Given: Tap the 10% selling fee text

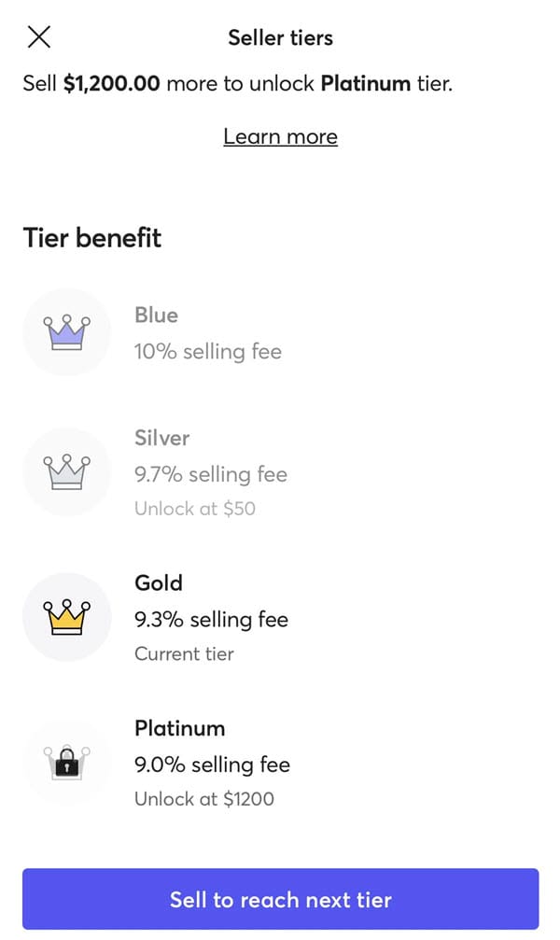Looking at the screenshot, I should tap(207, 352).
